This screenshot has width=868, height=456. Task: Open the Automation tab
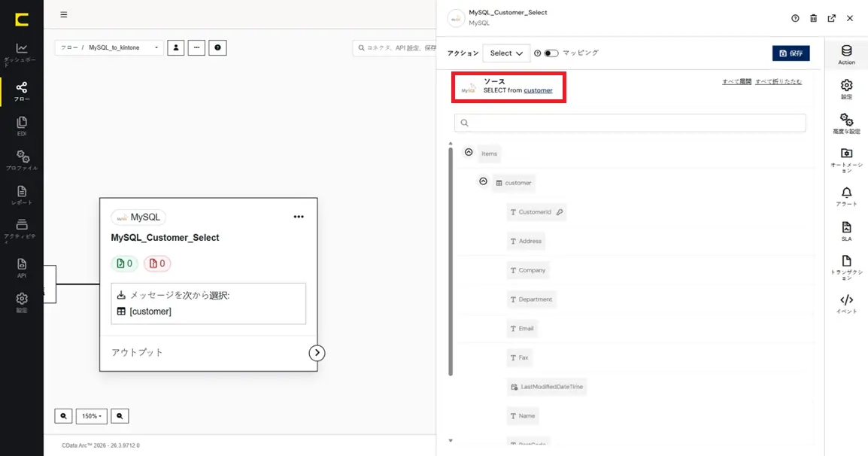pos(846,160)
